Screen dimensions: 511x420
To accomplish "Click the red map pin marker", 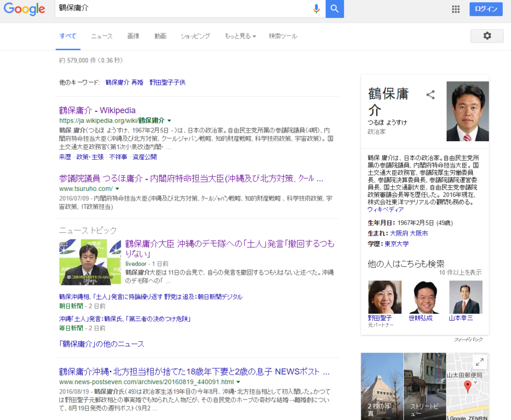I will [467, 387].
